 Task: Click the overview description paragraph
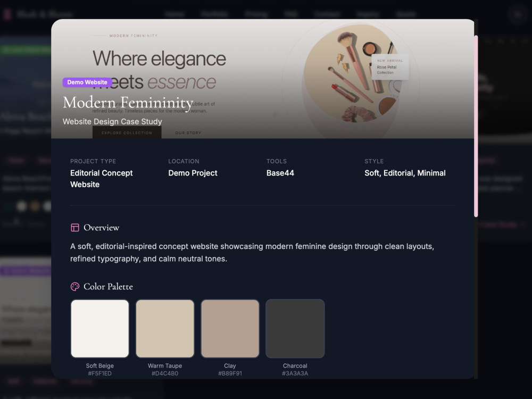point(252,252)
